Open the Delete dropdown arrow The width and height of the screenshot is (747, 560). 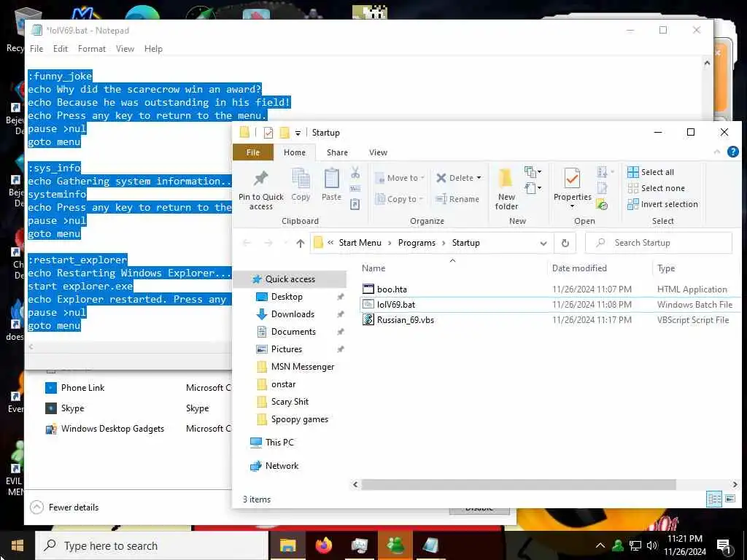click(479, 178)
